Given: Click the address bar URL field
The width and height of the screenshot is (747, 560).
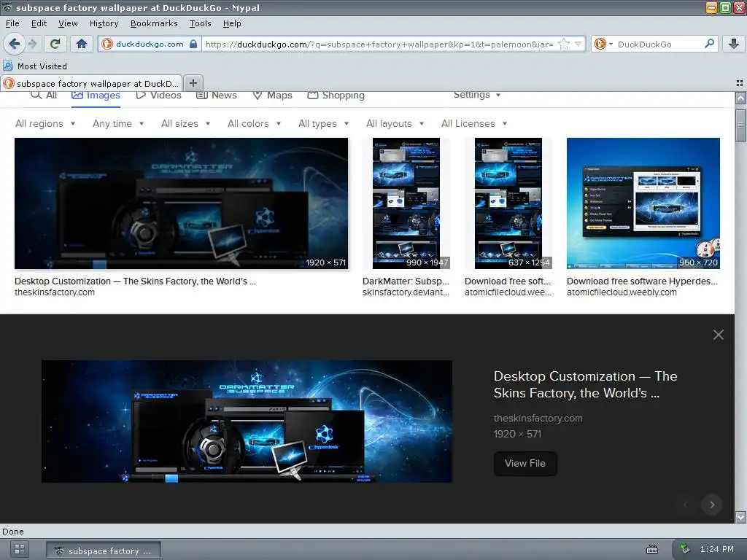Looking at the screenshot, I should coord(379,44).
